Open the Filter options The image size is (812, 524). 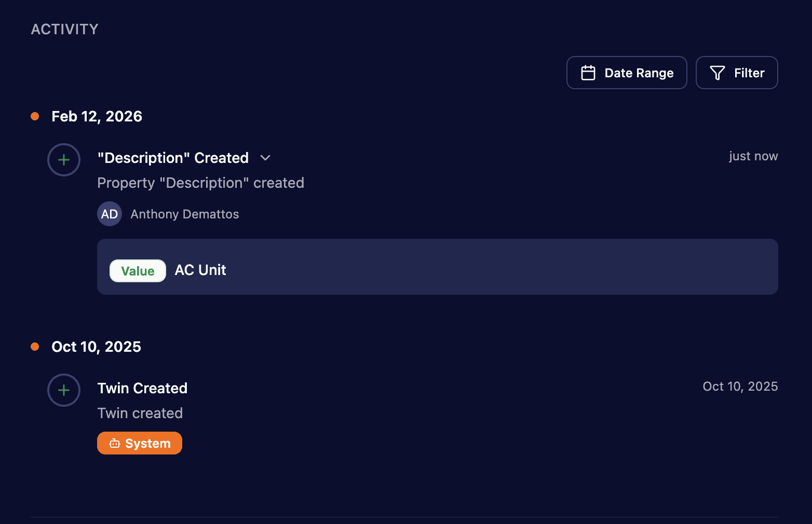pos(736,73)
